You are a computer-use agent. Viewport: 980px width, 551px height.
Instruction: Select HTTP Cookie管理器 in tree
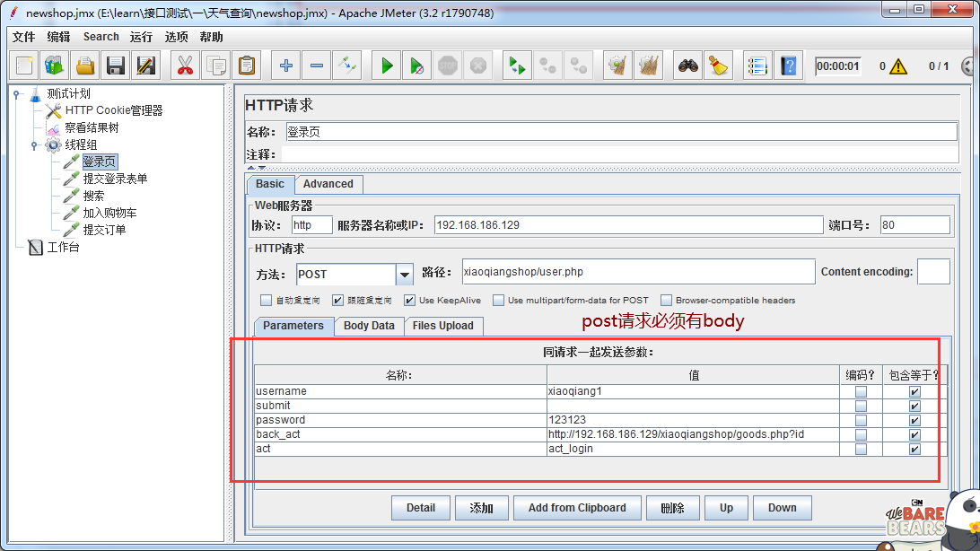(114, 110)
